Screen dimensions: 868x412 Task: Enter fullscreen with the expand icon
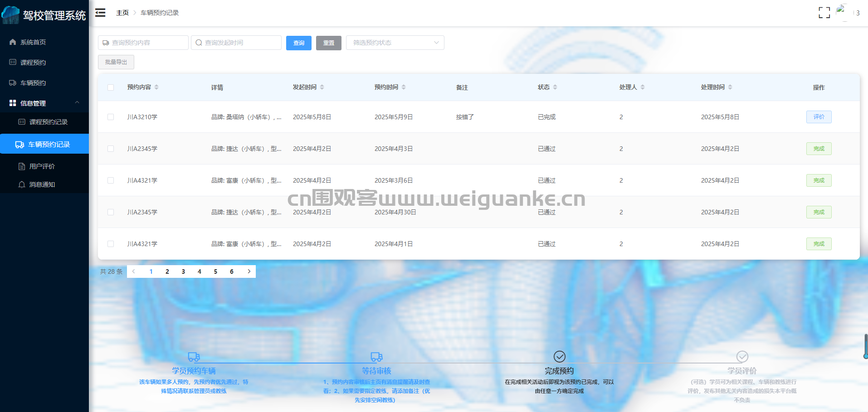[x=824, y=13]
